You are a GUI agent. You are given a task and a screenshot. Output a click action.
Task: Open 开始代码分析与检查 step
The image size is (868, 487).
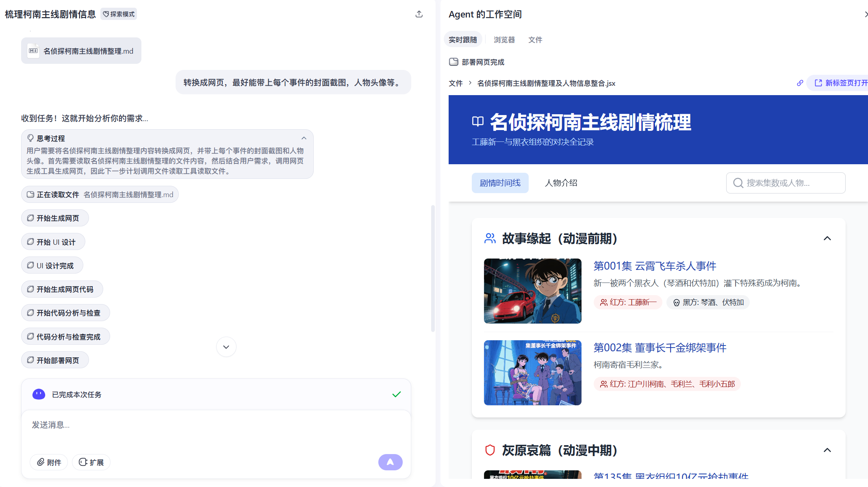tap(65, 313)
